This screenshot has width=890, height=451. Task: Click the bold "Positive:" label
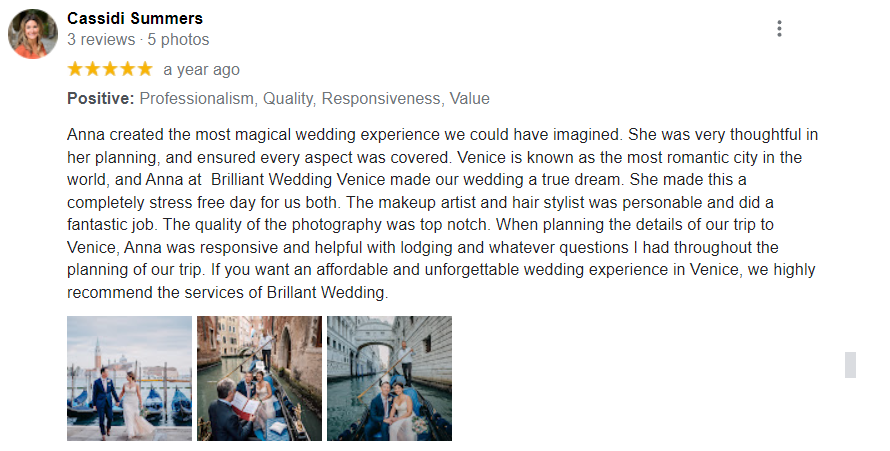tap(100, 99)
